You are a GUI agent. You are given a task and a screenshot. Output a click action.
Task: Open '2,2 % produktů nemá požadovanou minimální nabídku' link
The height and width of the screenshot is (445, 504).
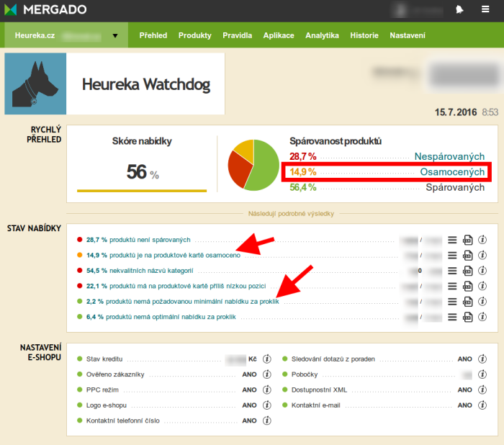pos(183,302)
